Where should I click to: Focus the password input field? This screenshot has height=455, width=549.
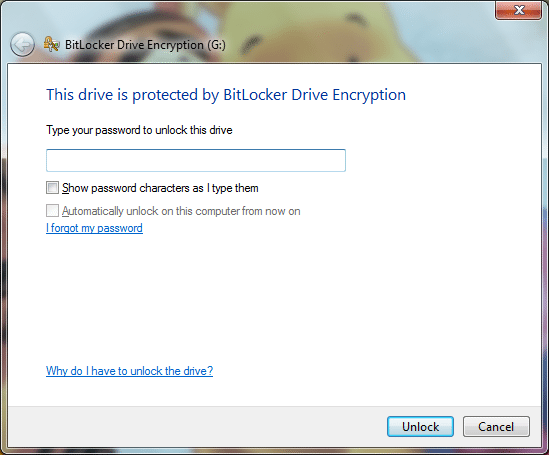coord(196,160)
